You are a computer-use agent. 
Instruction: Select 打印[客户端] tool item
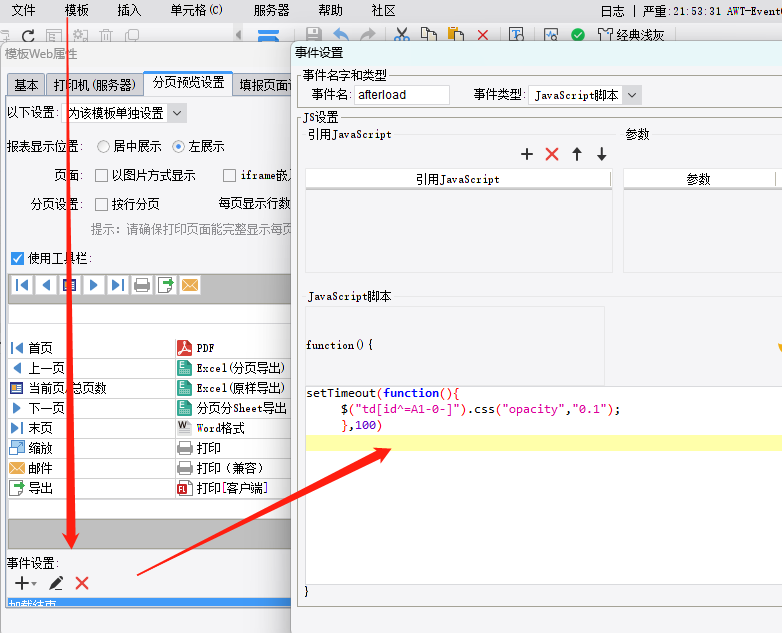coord(233,488)
